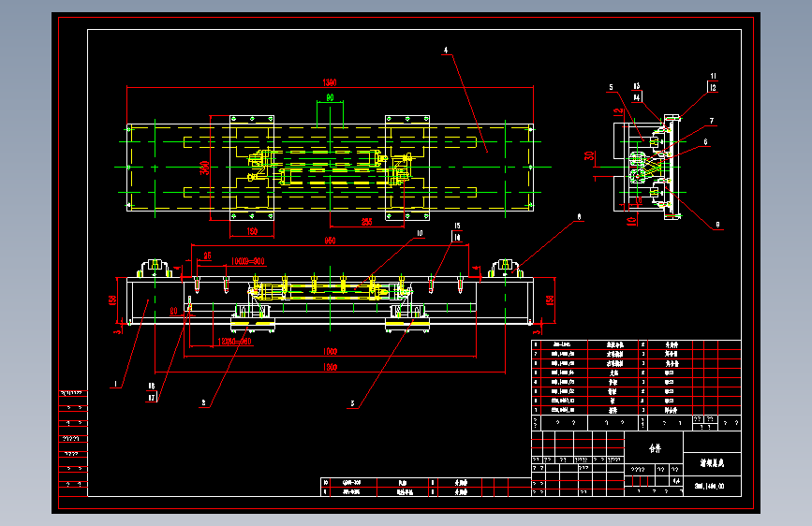Select part balloon number 6

coord(705,142)
